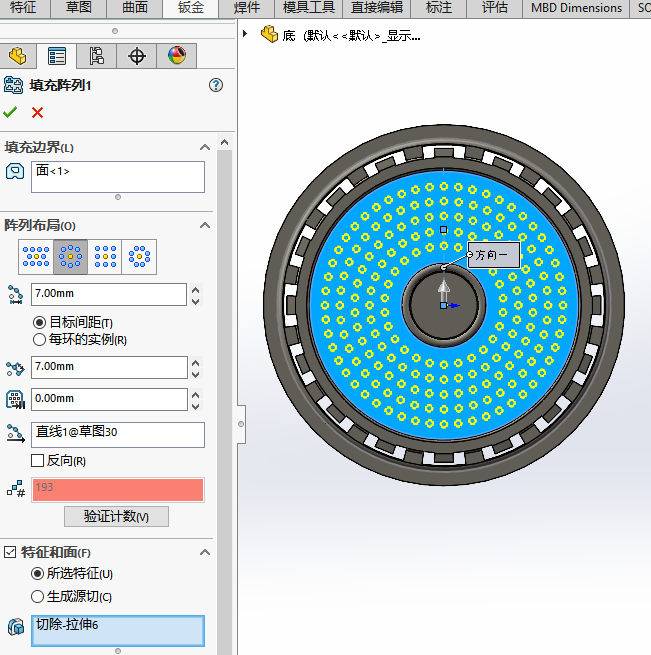Select the square pattern layout icon
This screenshot has width=651, height=655.
pyautogui.click(x=105, y=256)
